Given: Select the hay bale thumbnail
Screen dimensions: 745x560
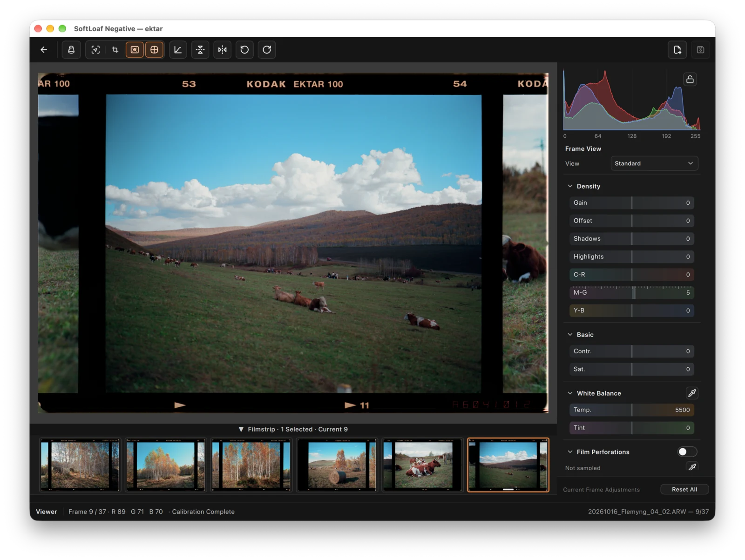Looking at the screenshot, I should point(337,465).
